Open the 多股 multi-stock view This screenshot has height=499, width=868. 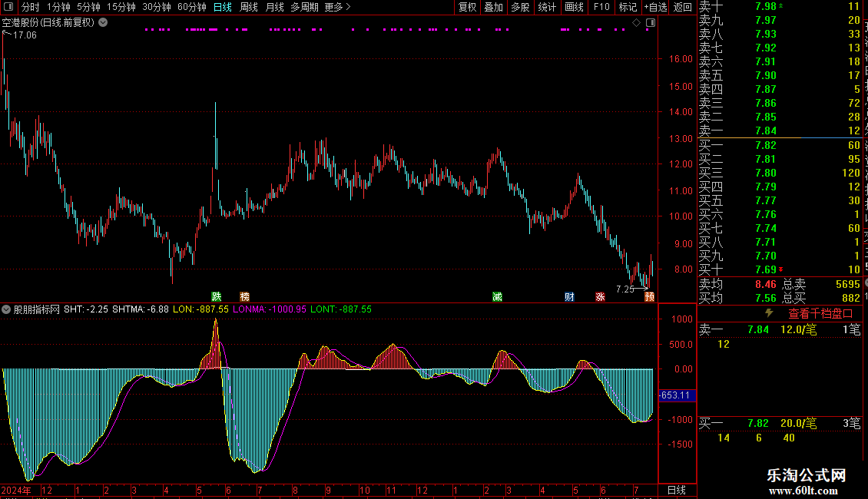tap(520, 7)
